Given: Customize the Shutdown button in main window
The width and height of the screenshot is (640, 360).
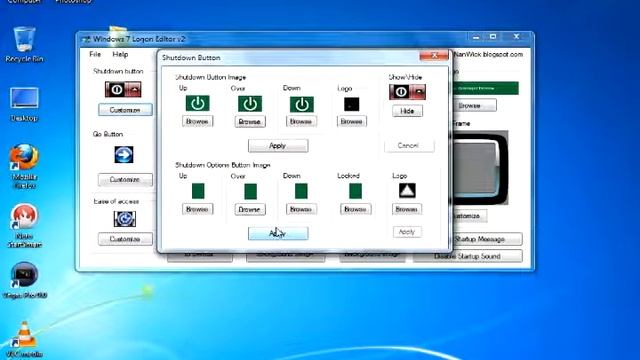Looking at the screenshot, I should tap(125, 110).
